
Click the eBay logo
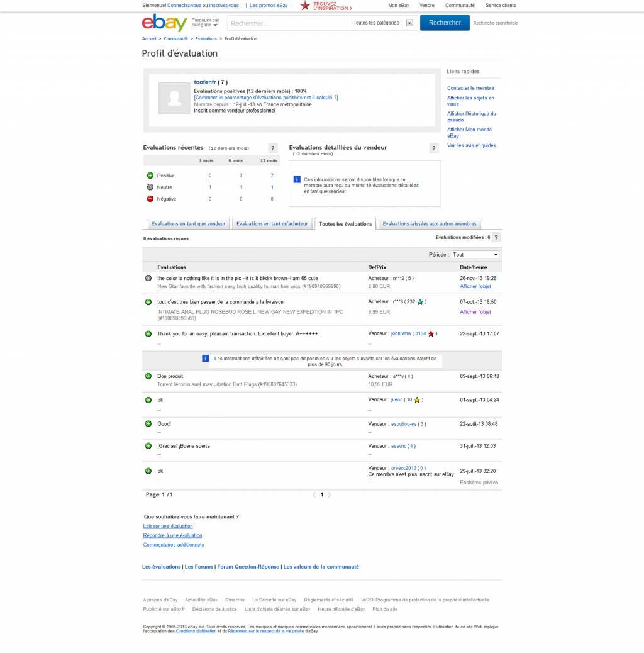coord(164,23)
